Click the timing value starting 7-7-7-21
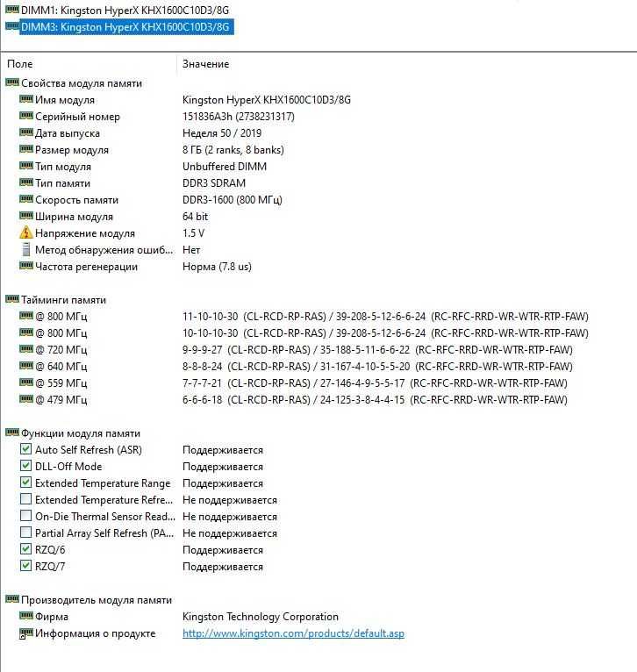The width and height of the screenshot is (637, 672). [375, 383]
